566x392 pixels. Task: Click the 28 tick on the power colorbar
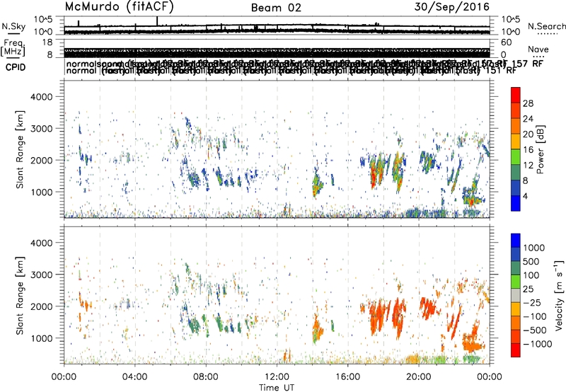[528, 103]
